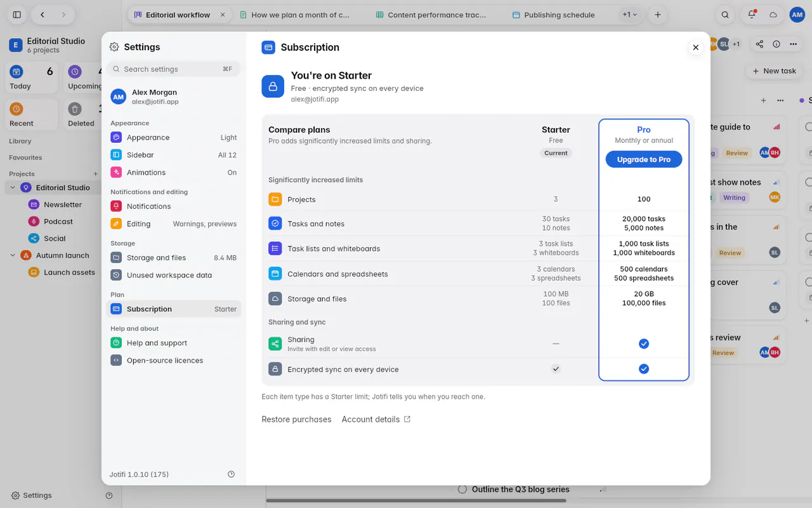This screenshot has width=812, height=508.
Task: Add a new tab with plus icon
Action: click(658, 15)
